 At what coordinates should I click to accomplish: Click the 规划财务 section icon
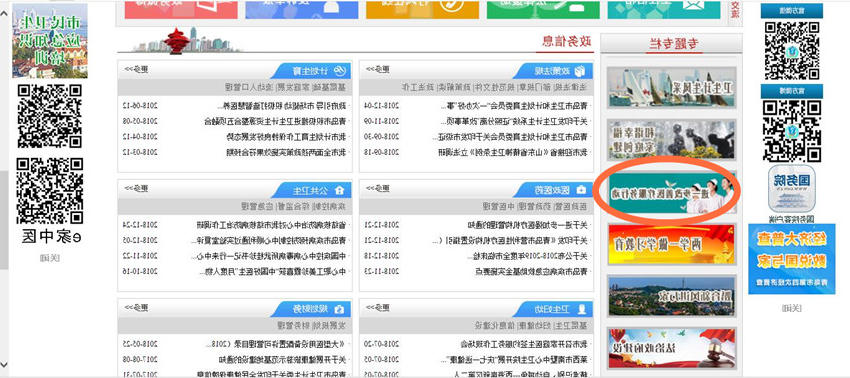coord(339,309)
